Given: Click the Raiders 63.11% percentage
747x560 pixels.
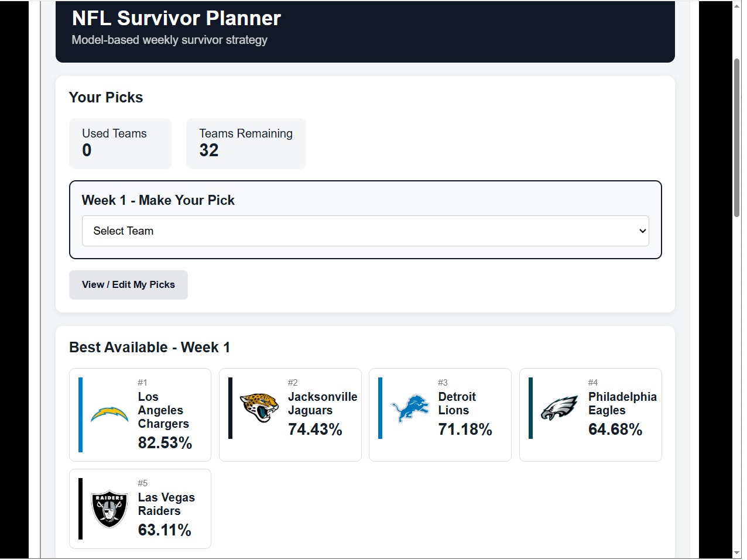Looking at the screenshot, I should tap(165, 530).
